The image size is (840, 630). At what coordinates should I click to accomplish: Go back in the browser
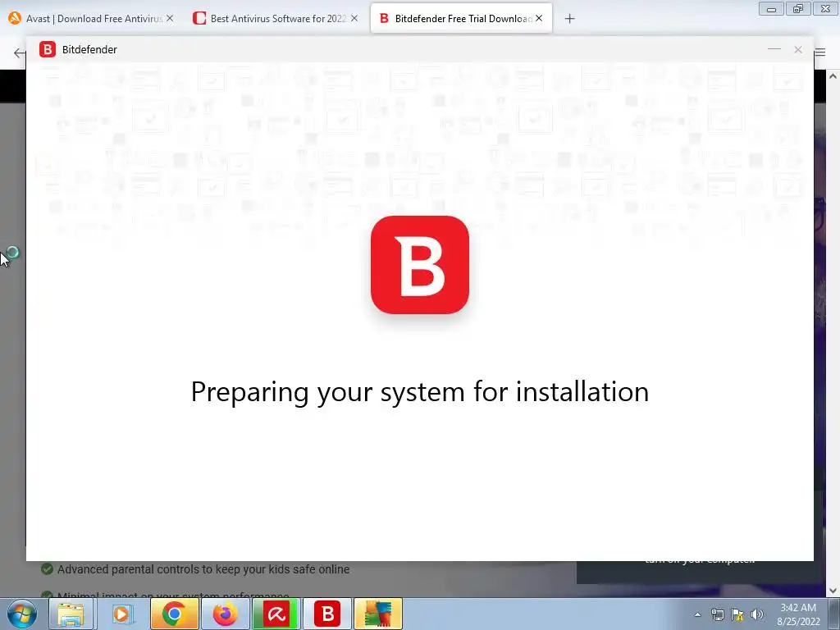[20, 52]
